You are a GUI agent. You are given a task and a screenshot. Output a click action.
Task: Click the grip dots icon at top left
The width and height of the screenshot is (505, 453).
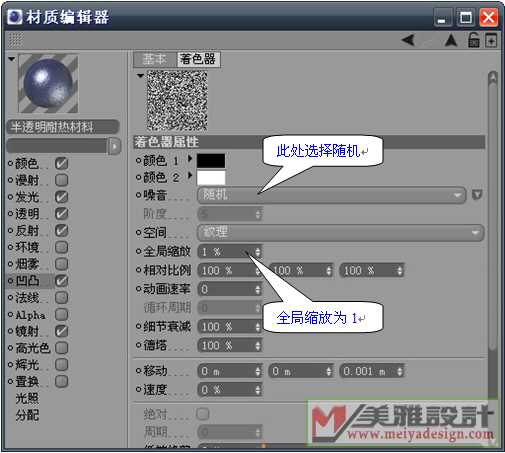[x=16, y=40]
